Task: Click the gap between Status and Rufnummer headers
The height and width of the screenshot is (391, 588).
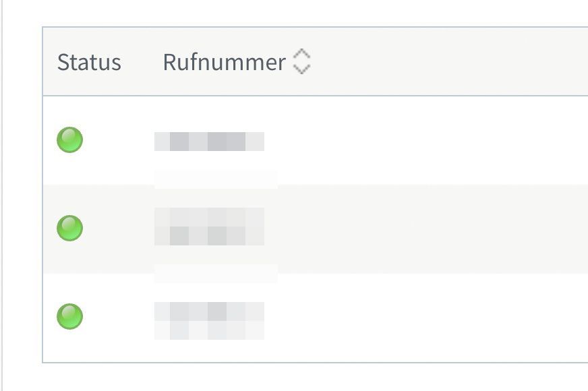Action: [142, 62]
